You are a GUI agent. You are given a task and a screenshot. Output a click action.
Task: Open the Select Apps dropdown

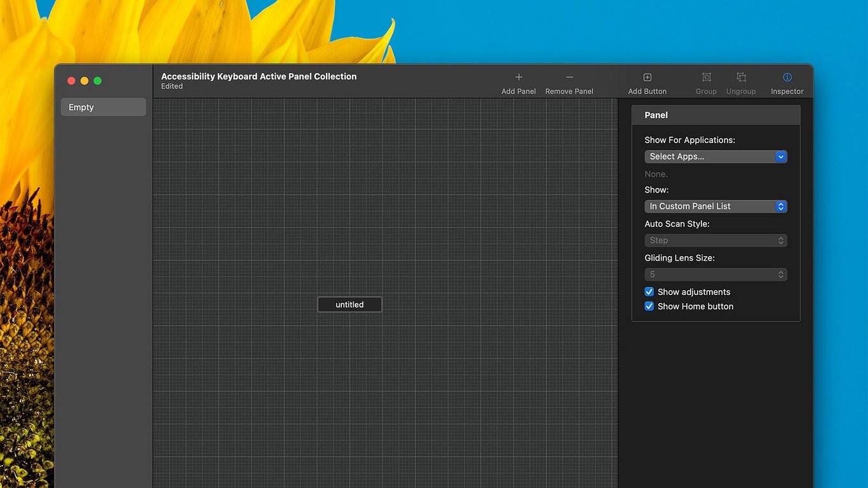pos(715,156)
